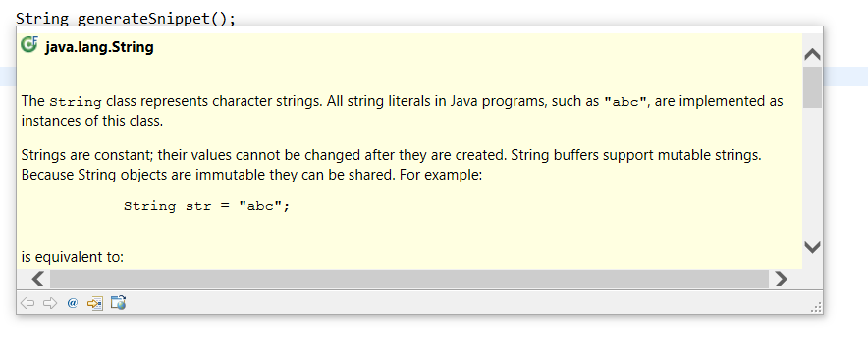Click String type in generateSnippet declaration

coord(42,19)
